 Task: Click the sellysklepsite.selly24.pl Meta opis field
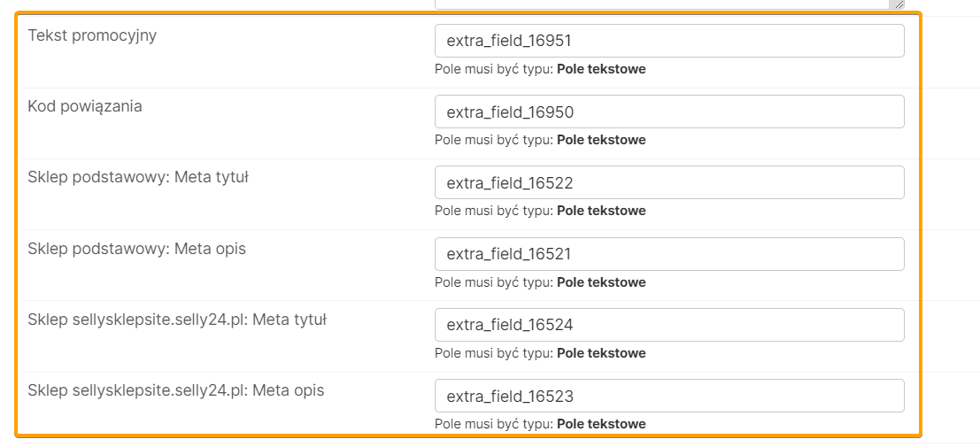pos(669,396)
